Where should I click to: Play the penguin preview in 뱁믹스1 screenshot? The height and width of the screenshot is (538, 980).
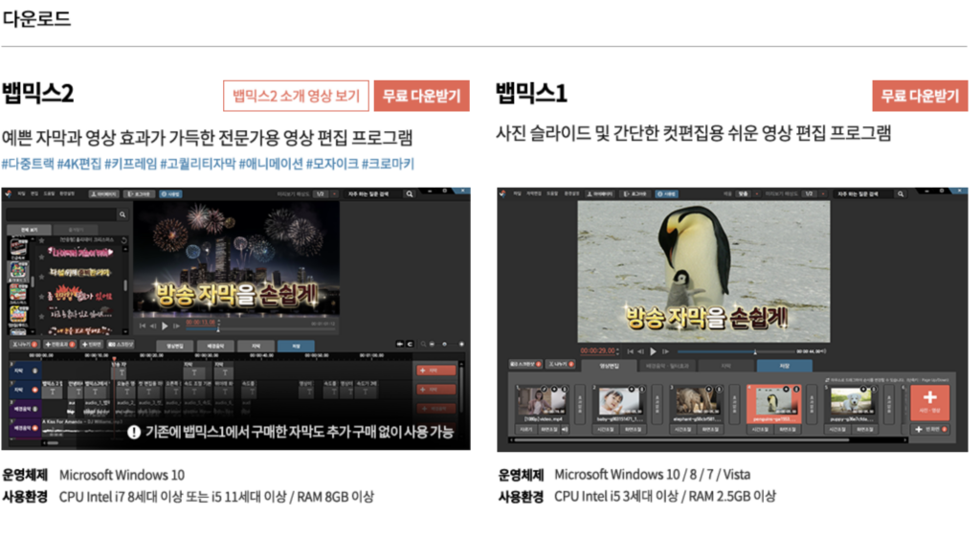click(653, 351)
